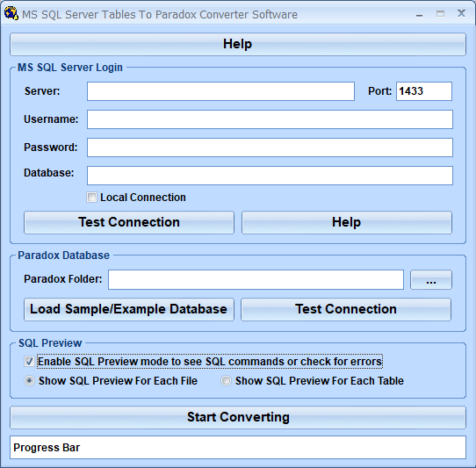Click the MS SQL Server Login group title
Screen dimensions: 476x468
(x=70, y=68)
